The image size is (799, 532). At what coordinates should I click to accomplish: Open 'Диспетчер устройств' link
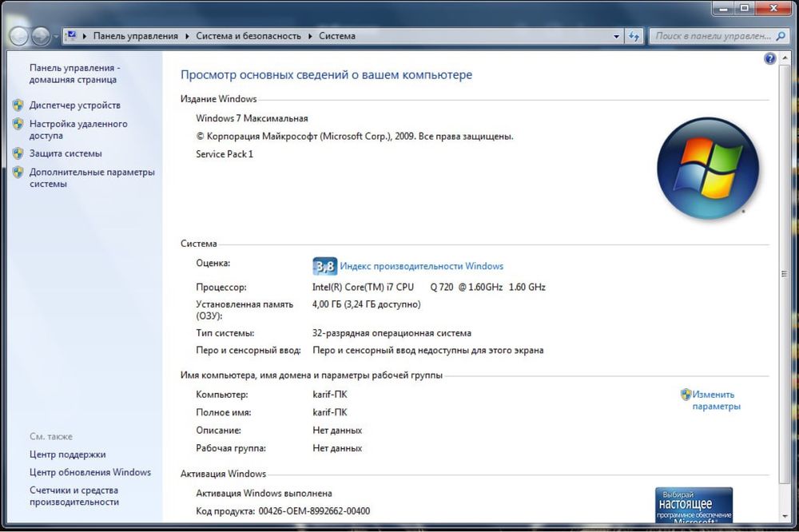(x=74, y=105)
